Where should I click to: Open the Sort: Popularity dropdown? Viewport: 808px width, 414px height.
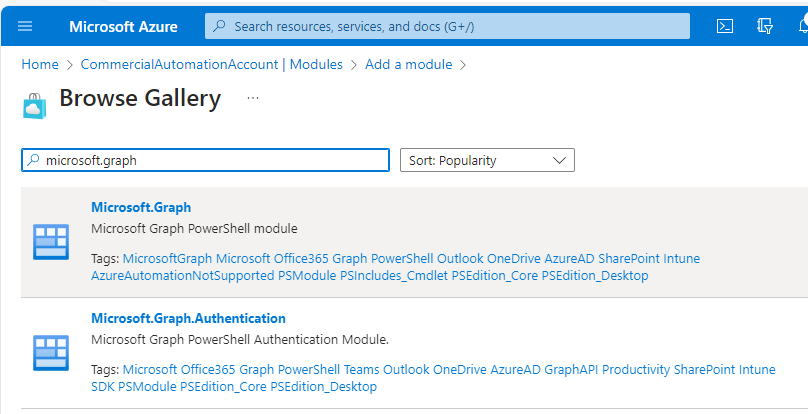[x=486, y=160]
